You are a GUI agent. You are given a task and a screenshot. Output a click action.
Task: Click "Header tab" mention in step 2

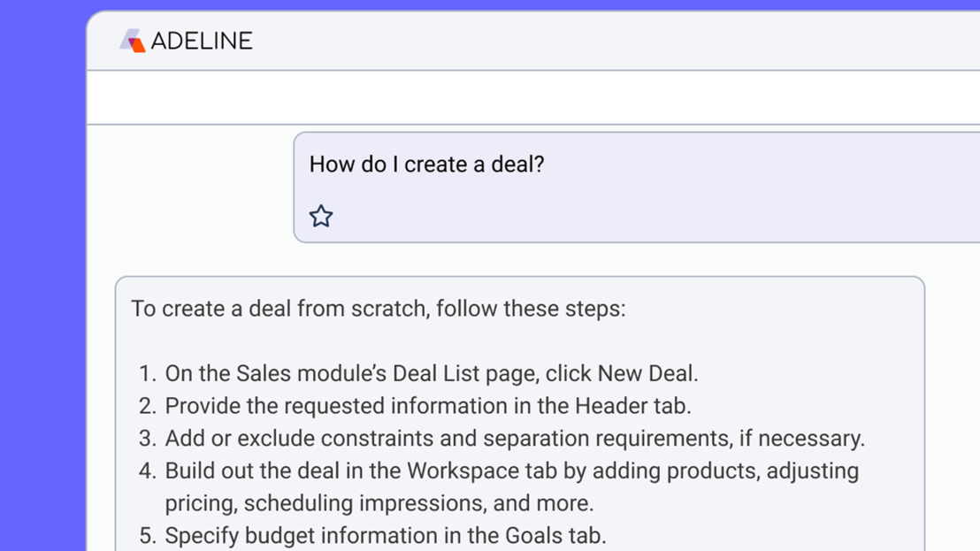(632, 406)
